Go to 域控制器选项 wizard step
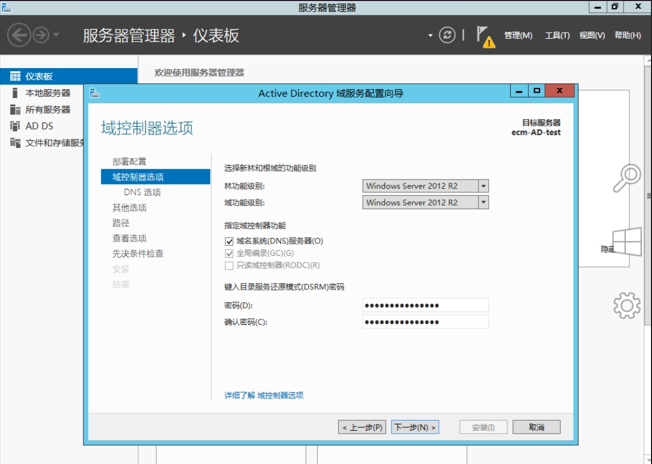 (x=156, y=177)
